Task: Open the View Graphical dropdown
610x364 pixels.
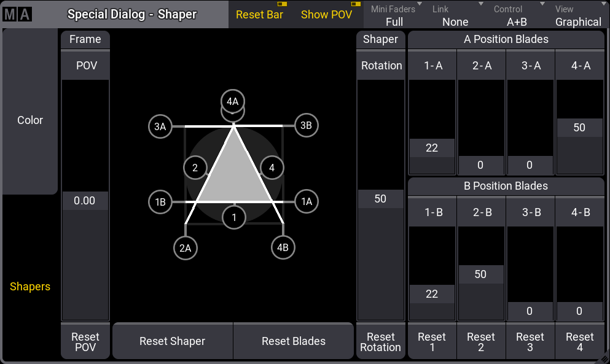Action: tap(577, 15)
